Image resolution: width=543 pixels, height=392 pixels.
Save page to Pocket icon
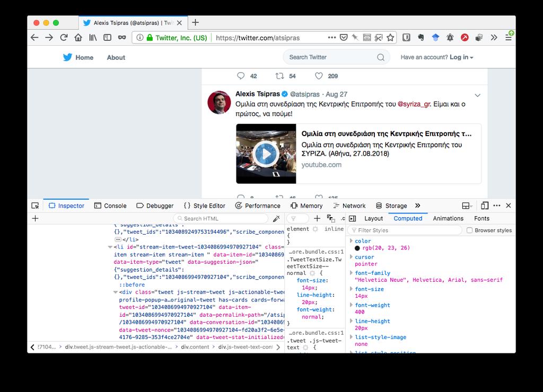[x=344, y=38]
